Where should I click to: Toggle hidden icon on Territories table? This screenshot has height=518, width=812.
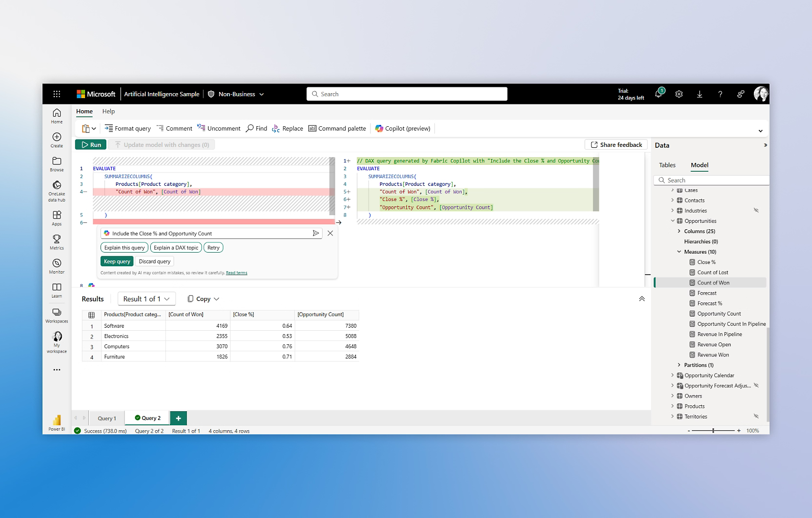click(x=756, y=417)
